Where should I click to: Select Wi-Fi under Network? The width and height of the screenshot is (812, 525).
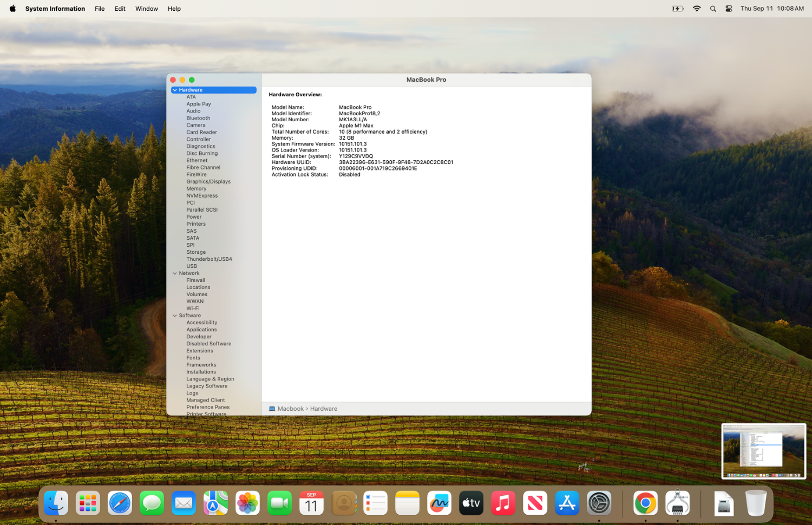click(x=193, y=309)
